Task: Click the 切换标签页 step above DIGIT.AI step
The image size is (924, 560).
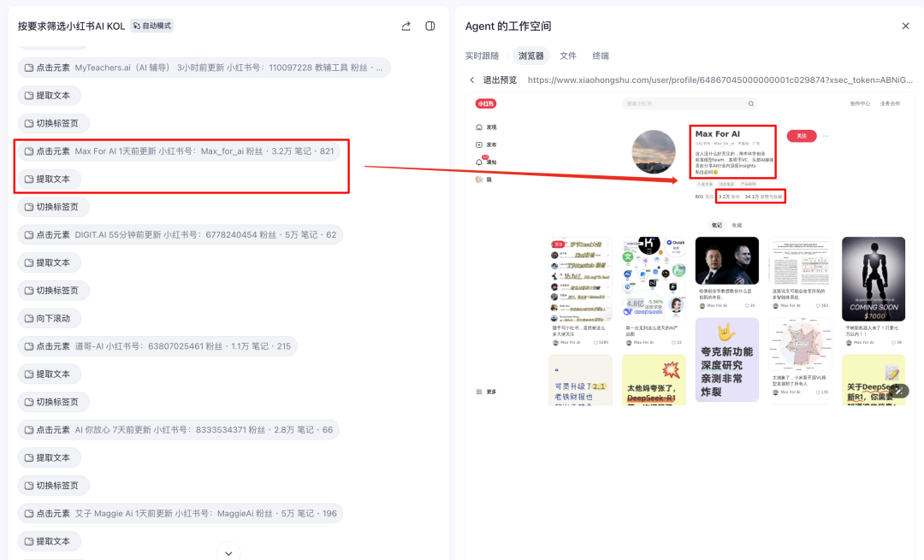Action: click(x=54, y=207)
